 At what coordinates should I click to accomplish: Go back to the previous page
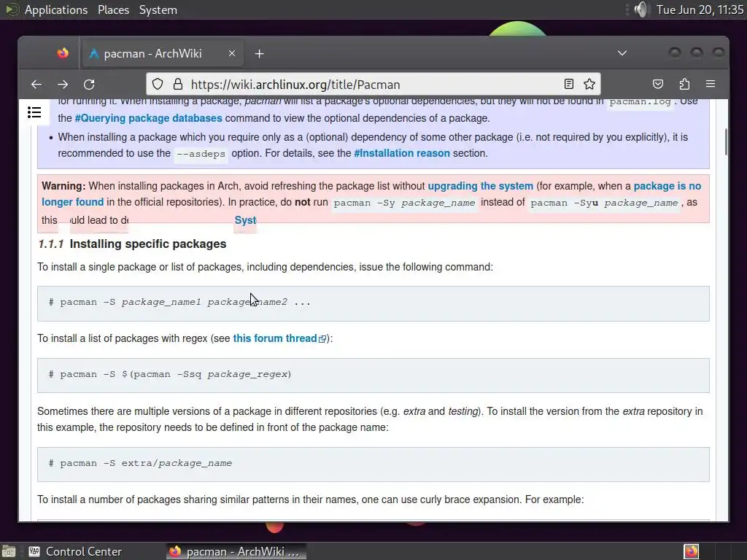36,85
